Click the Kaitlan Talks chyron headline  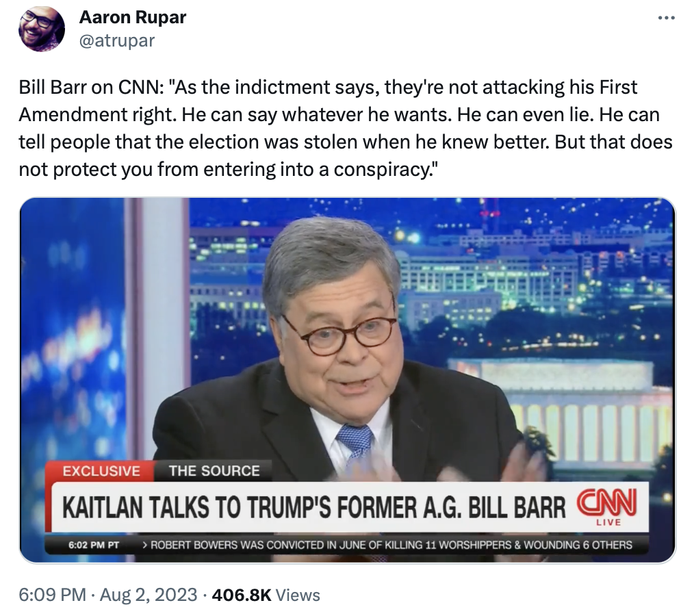click(x=313, y=508)
